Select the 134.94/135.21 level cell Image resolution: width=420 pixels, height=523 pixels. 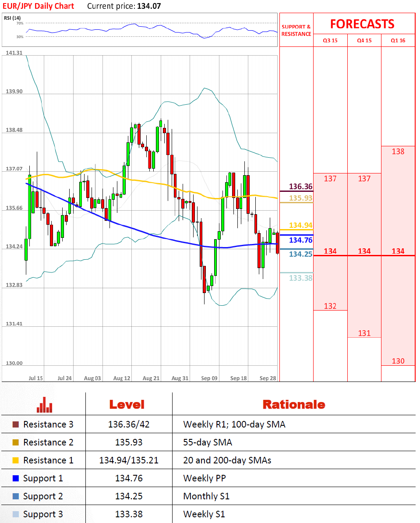[x=129, y=460]
